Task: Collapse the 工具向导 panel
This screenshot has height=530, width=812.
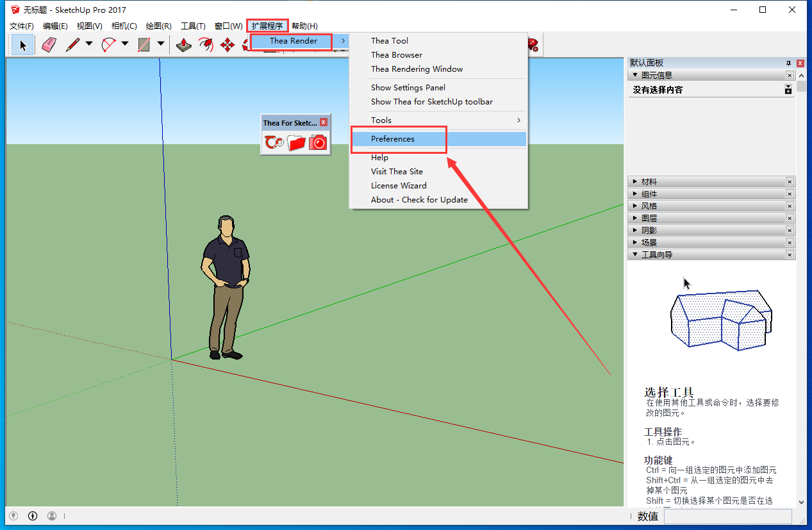Action: (635, 254)
